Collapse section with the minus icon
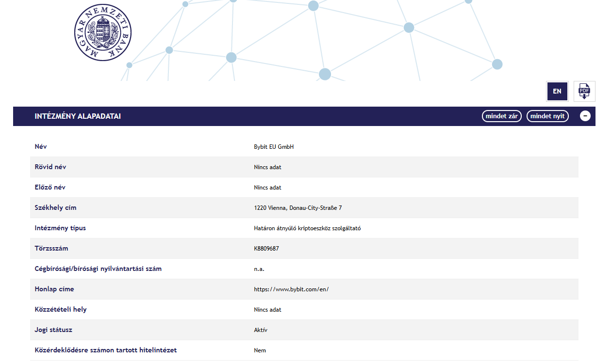Image resolution: width=612 pixels, height=364 pixels. (585, 116)
